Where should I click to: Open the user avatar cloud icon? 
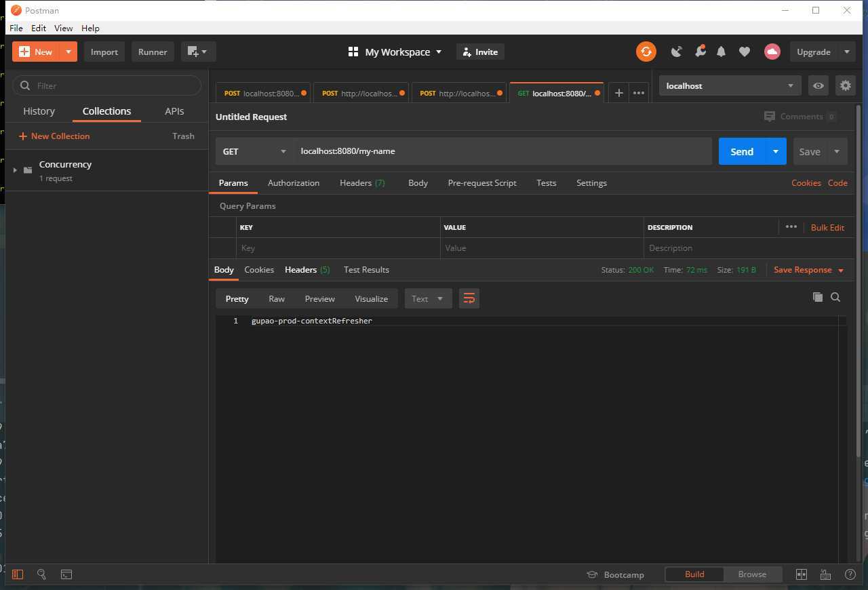[x=772, y=52]
